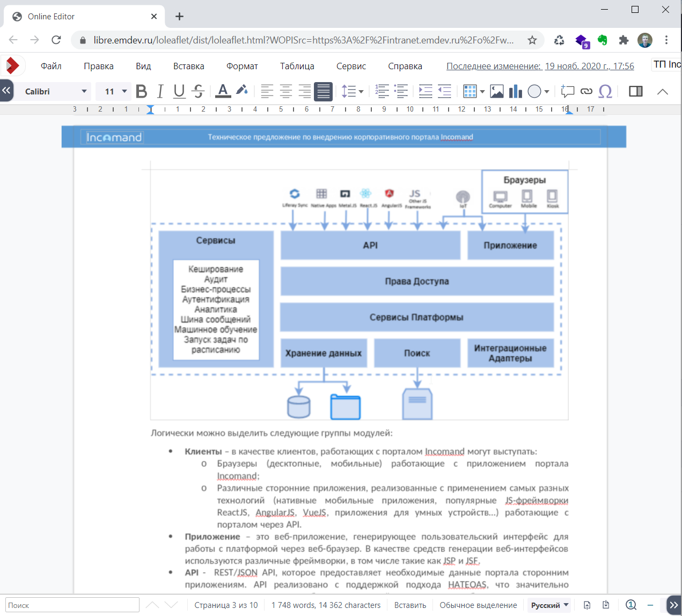This screenshot has width=682, height=616.
Task: Bookmark this page with the star
Action: tap(532, 40)
